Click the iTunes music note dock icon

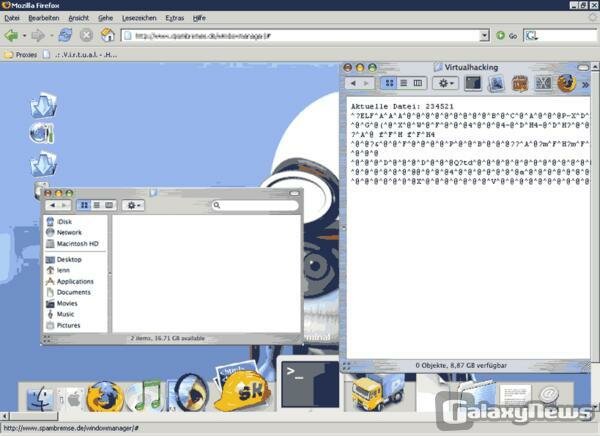[x=145, y=395]
